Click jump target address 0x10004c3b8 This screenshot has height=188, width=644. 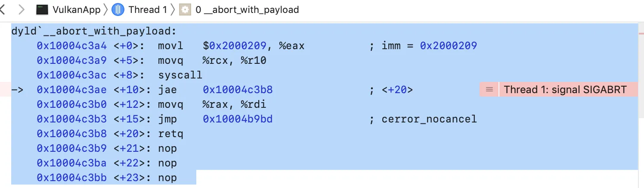[238, 90]
